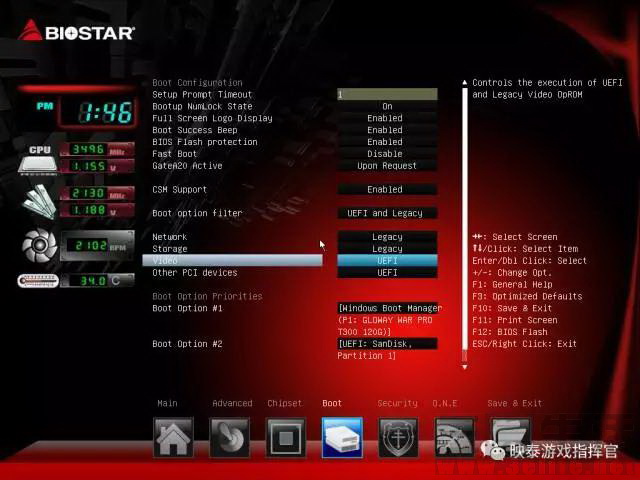640x480 pixels.
Task: Click the clock display showing 1:46
Action: [x=98, y=112]
